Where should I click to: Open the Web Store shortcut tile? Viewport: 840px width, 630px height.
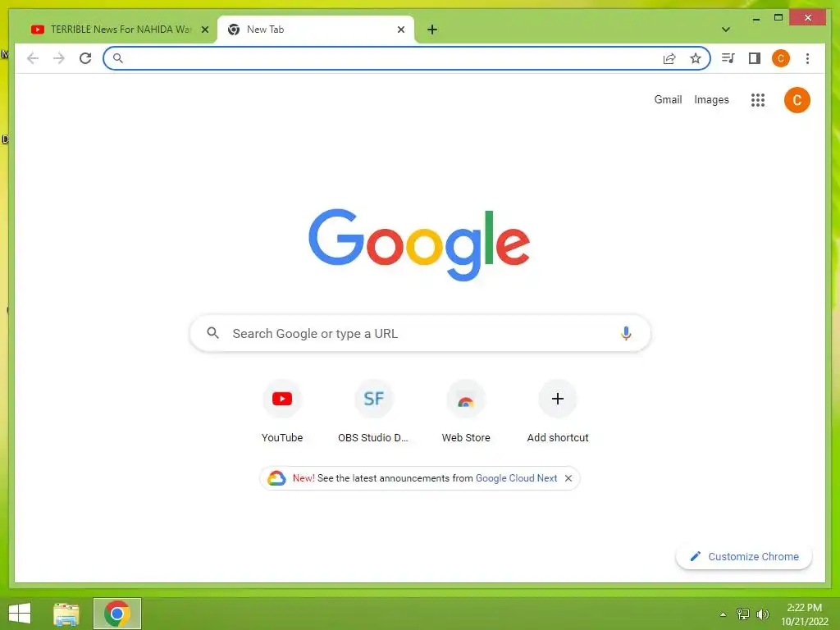[x=466, y=412]
